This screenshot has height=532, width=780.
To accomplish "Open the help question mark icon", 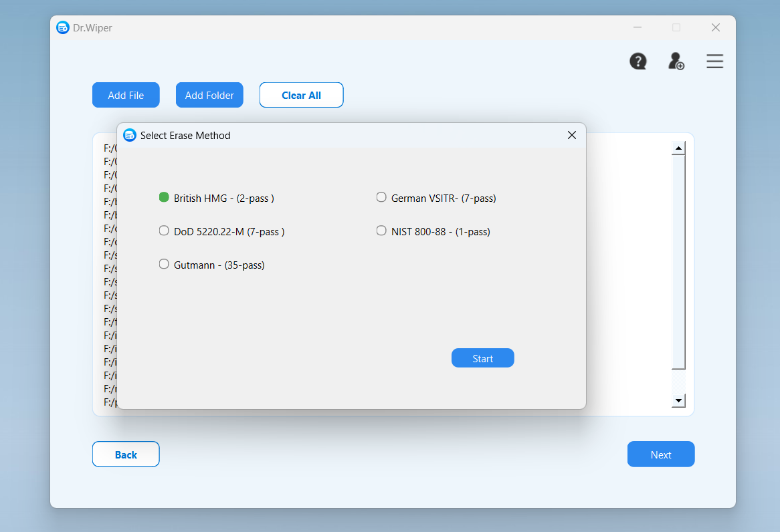I will pos(638,61).
